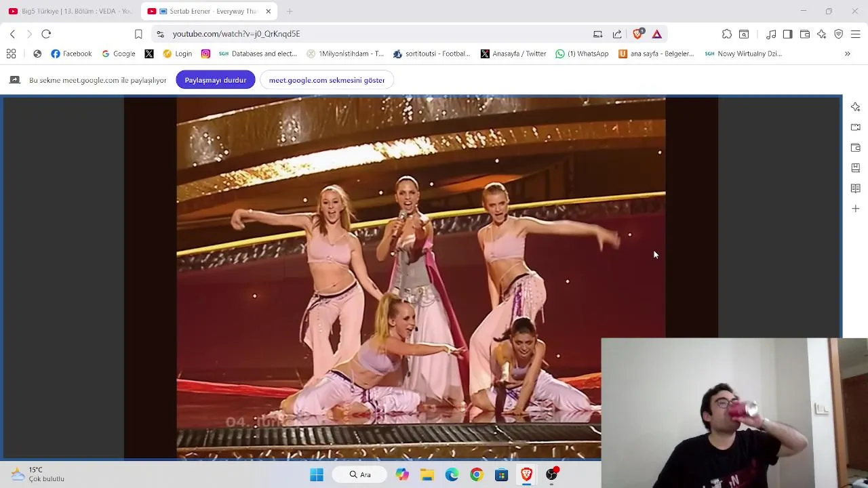The height and width of the screenshot is (488, 868).
Task: Open the Windows Start menu
Action: pos(317,474)
